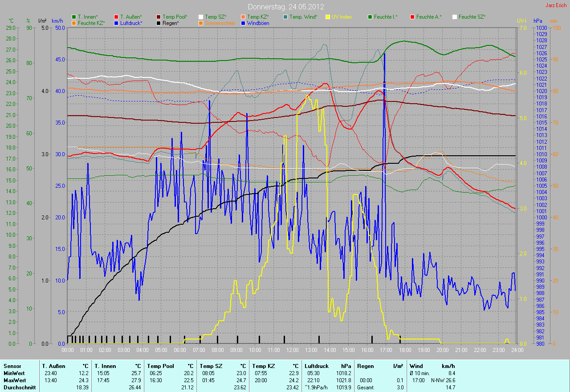Click the 'T. Außen' table column header
Screen dimensions: 570x392
click(54, 366)
